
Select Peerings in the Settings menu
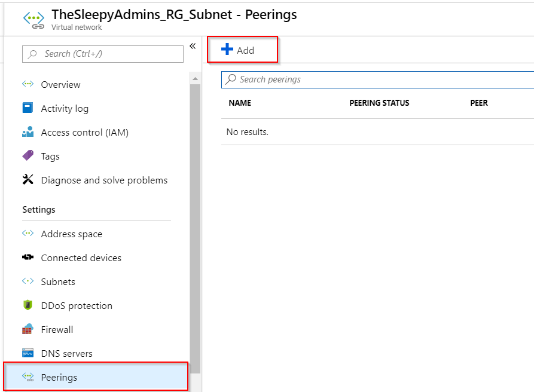(x=59, y=377)
